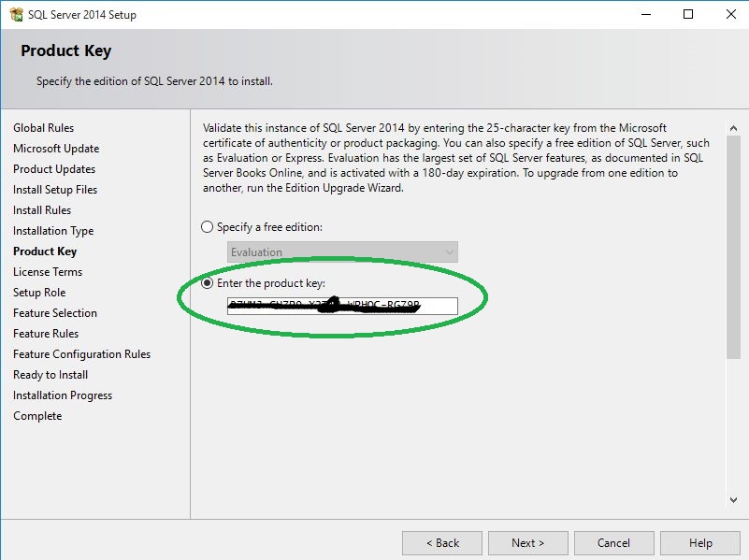Select the Feature Rules step
Viewport: 749px width, 560px height.
(x=46, y=333)
